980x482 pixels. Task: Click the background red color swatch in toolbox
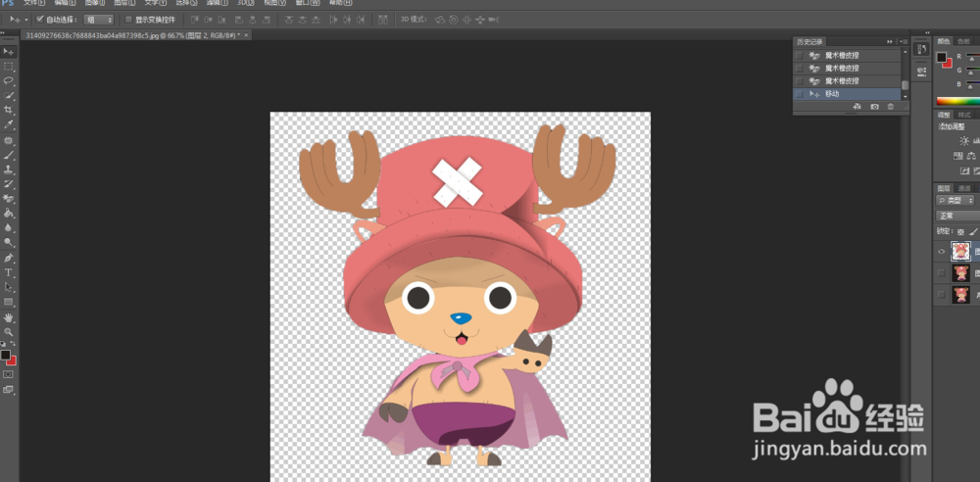tap(13, 361)
